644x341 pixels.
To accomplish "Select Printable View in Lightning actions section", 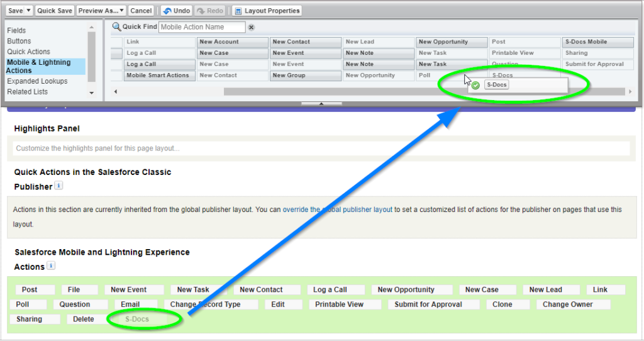I will [345, 305].
